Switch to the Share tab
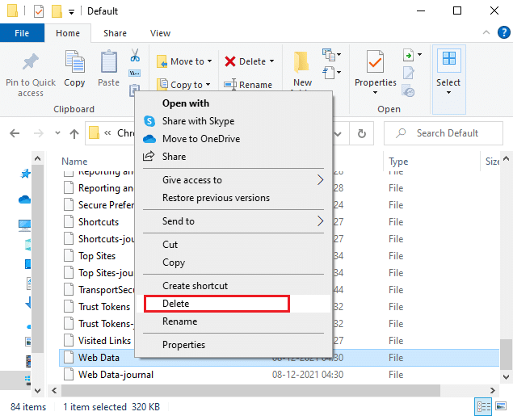This screenshot has height=420, width=513. (x=115, y=33)
